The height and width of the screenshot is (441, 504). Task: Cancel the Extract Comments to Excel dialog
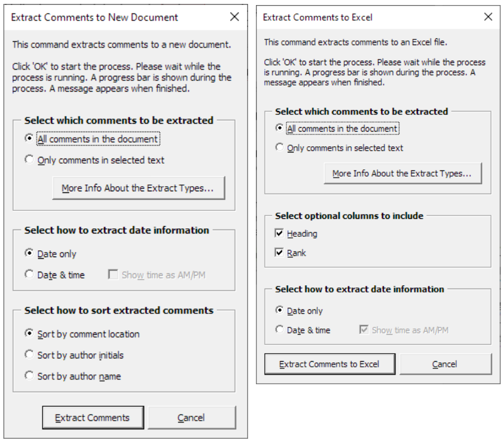pyautogui.click(x=445, y=364)
